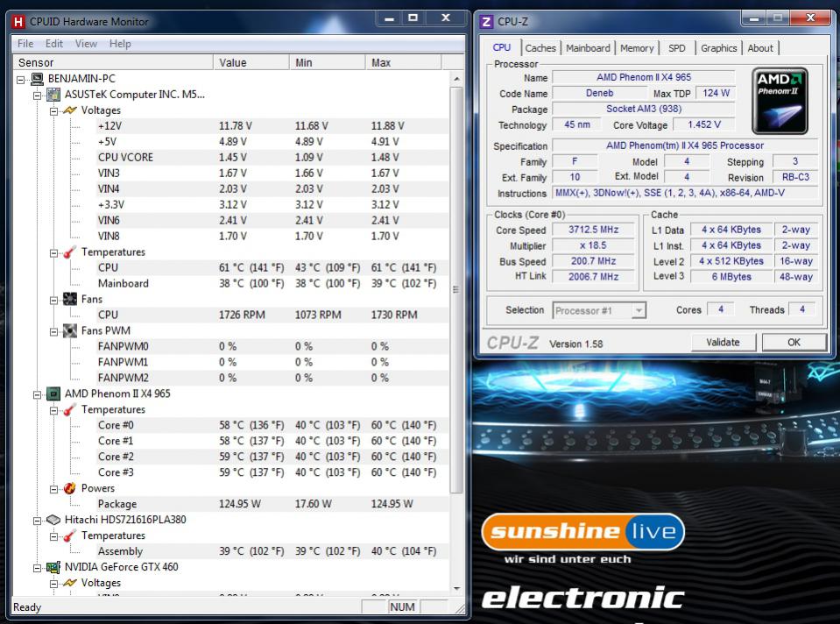
Task: Click the sensor list vertical scrollbar thumb
Action: coord(456,290)
